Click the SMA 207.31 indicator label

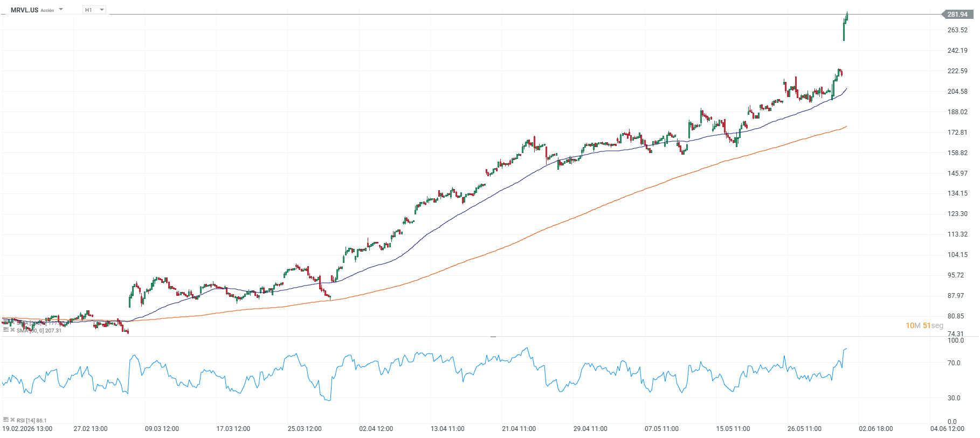pos(39,330)
